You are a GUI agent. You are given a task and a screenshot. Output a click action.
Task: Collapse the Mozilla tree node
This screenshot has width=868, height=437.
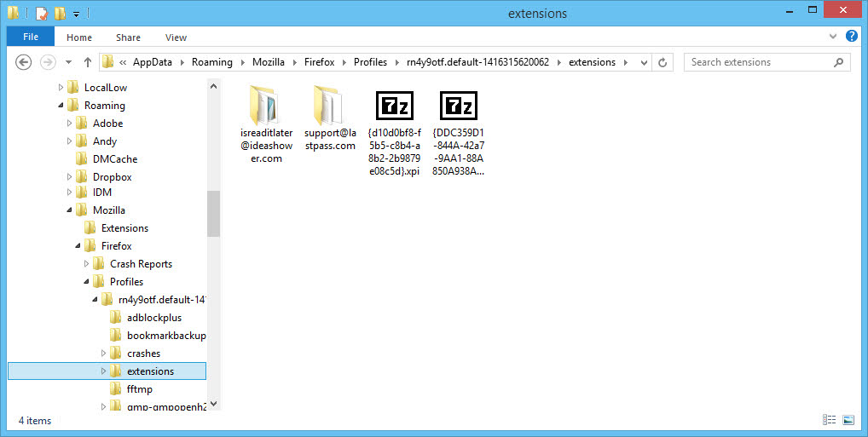69,210
